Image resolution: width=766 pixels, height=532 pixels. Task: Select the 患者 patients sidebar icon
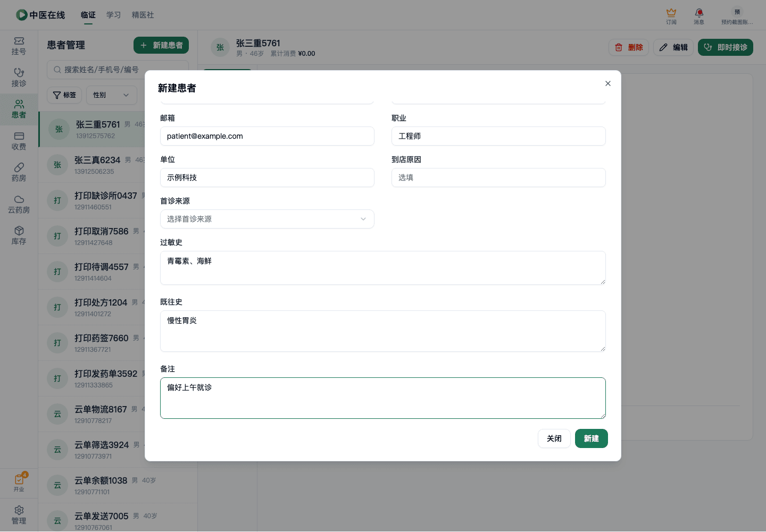click(19, 109)
